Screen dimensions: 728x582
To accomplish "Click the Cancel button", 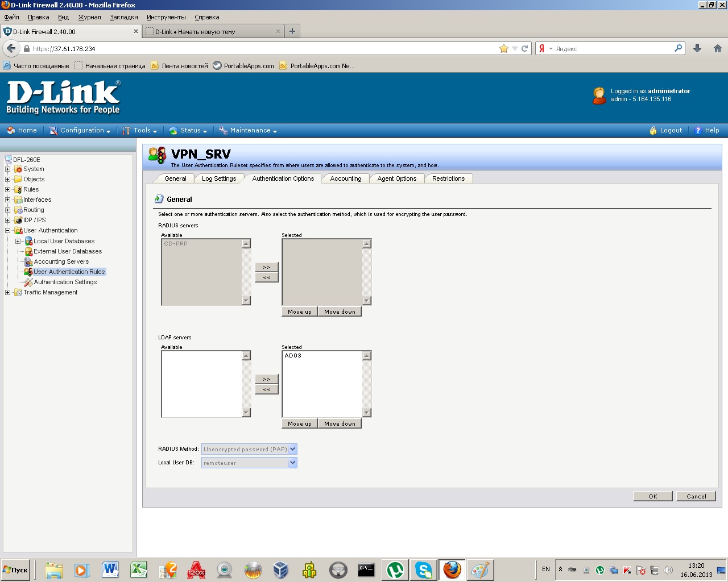I will coord(696,496).
